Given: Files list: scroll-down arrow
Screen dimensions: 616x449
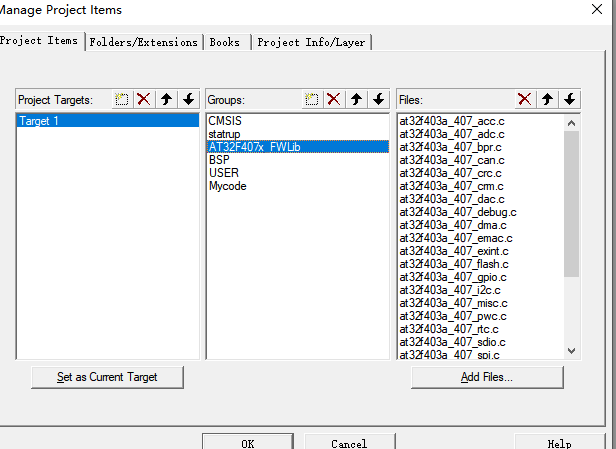Looking at the screenshot, I should pos(572,351).
